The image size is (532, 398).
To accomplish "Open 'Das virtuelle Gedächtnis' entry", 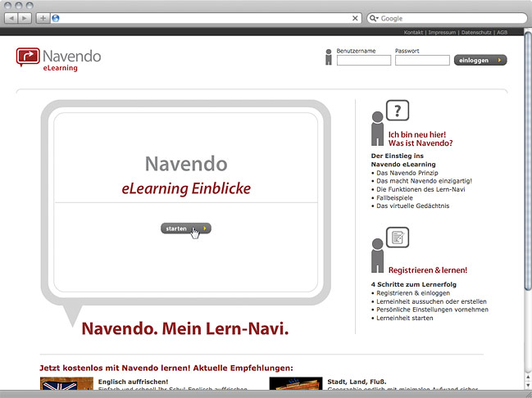I will pos(413,206).
